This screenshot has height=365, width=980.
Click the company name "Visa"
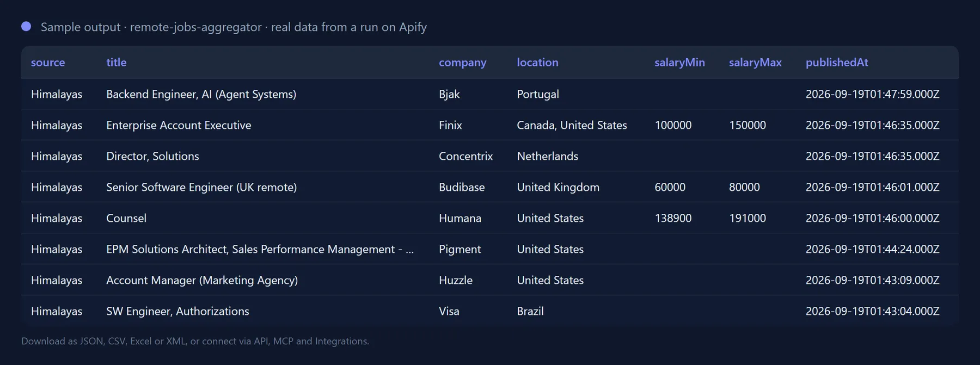pyautogui.click(x=449, y=311)
